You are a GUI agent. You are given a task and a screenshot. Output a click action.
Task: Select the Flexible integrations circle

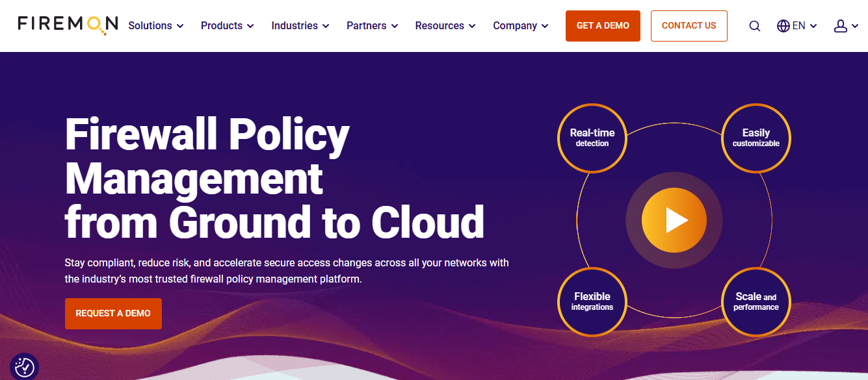[592, 301]
